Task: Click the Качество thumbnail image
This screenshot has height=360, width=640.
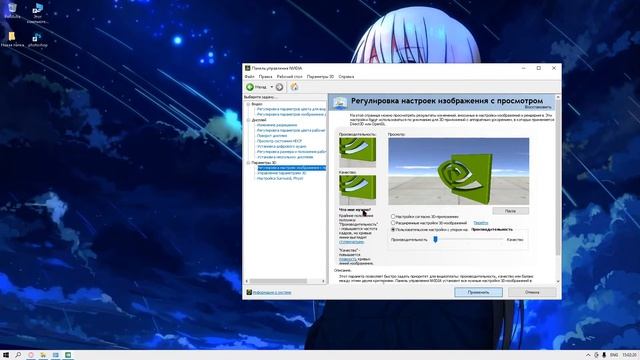Action: (x=358, y=190)
